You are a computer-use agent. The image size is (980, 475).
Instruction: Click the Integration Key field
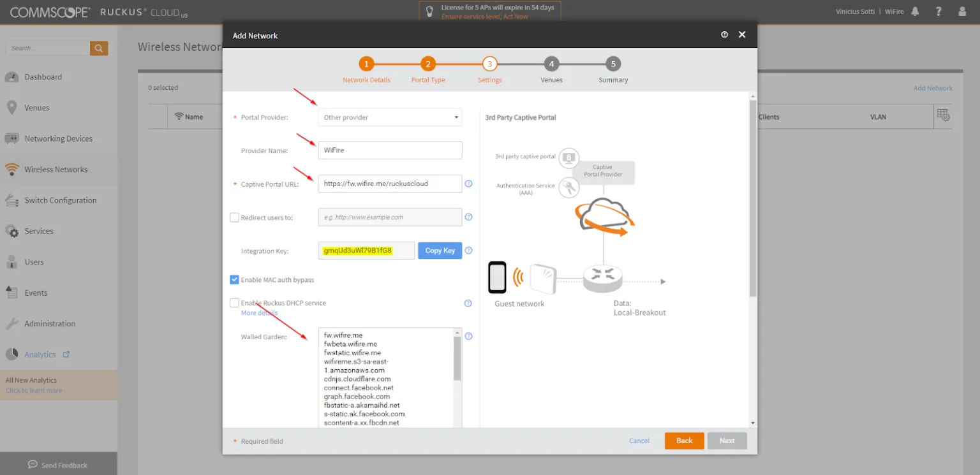tap(366, 251)
